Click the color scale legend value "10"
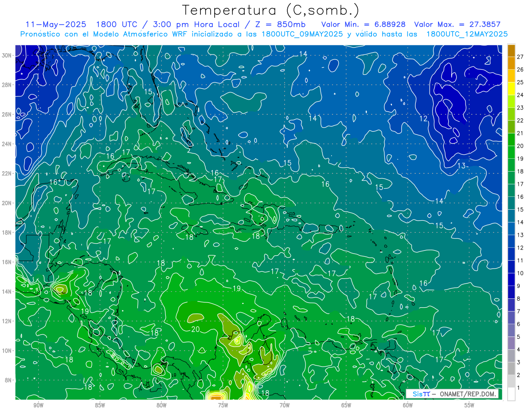Screen dimensions: 532x411 pyautogui.click(x=520, y=273)
